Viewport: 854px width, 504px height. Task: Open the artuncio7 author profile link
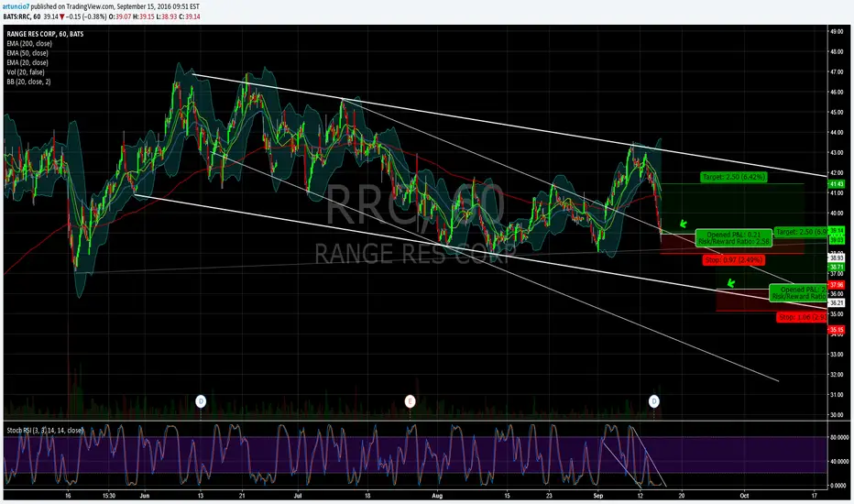(16, 6)
